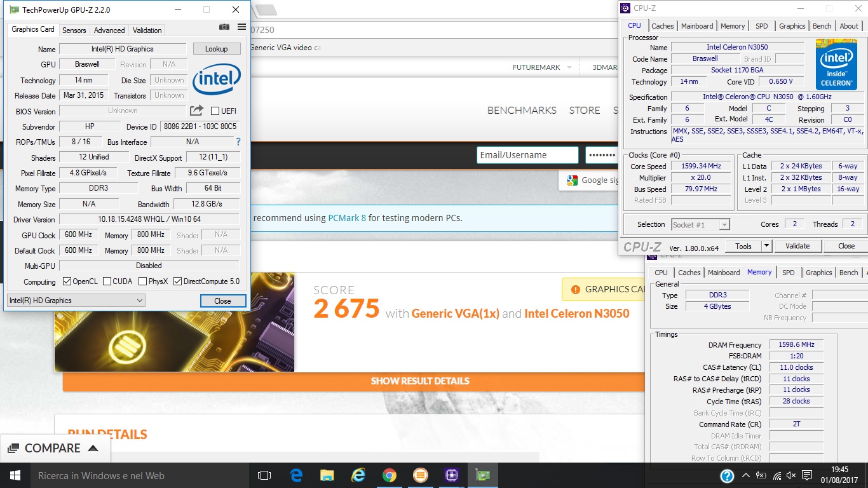The height and width of the screenshot is (488, 868).
Task: Click the CPU-Z Tools button
Action: (743, 246)
